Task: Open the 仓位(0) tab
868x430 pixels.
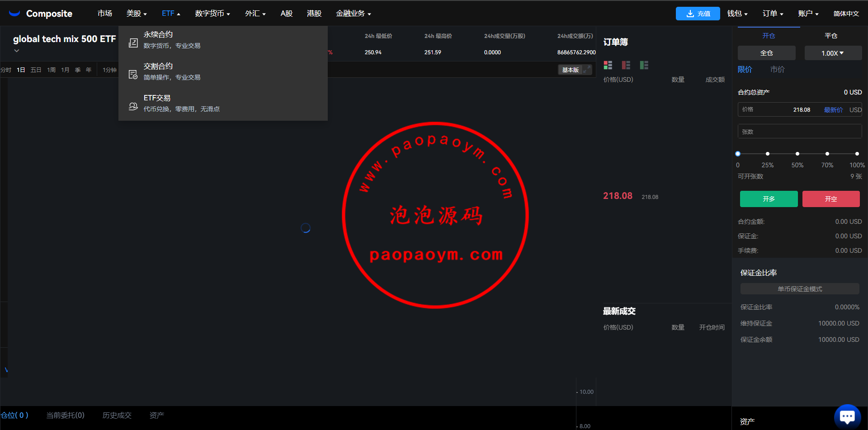Action: click(14, 415)
